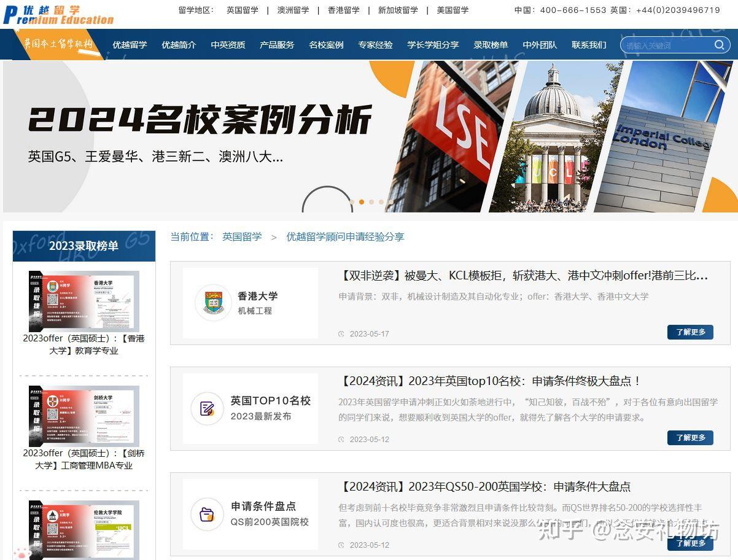
Task: Open the 录取榜单 menu item
Action: (491, 45)
